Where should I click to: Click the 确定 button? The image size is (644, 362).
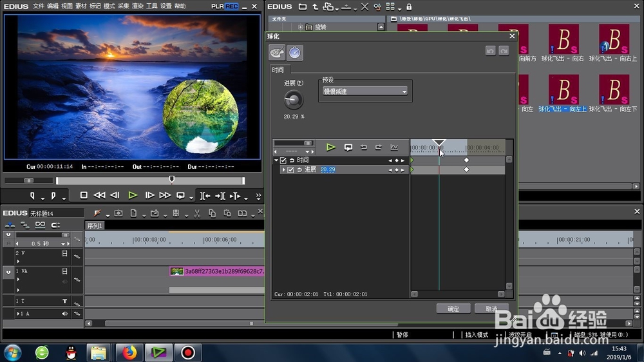[x=453, y=309]
